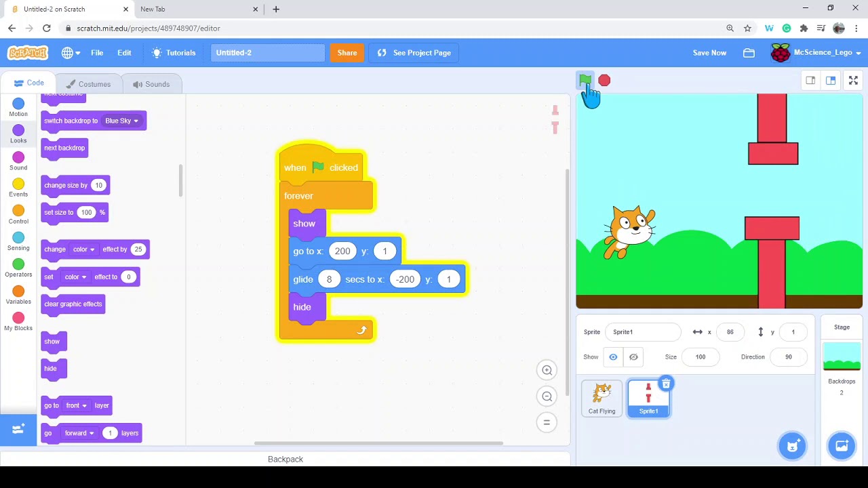Screen dimensions: 868x488
Task: Edit sprite y position value
Action: pos(793,332)
